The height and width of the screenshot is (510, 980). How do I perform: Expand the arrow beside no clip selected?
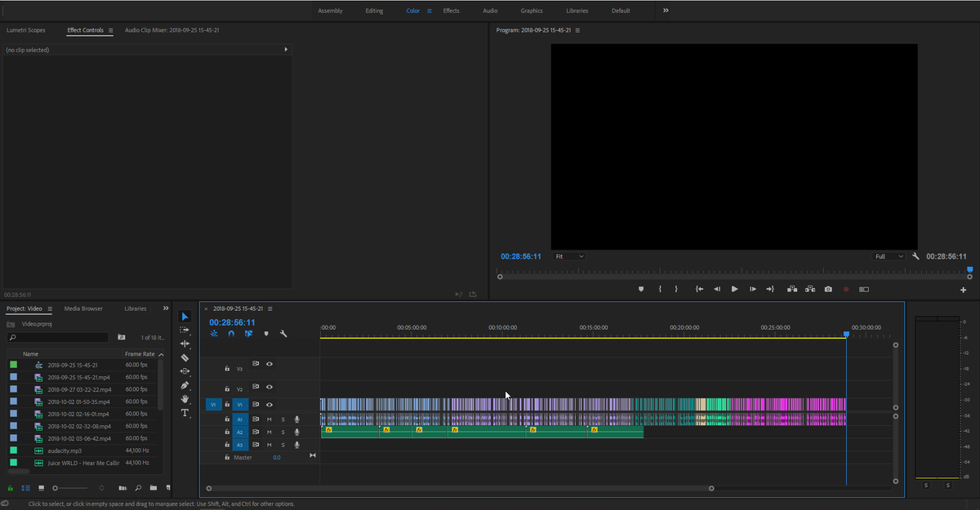click(286, 50)
